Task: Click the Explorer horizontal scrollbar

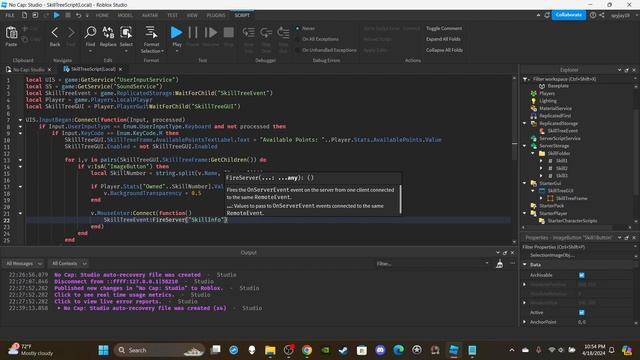Action: 570,227
